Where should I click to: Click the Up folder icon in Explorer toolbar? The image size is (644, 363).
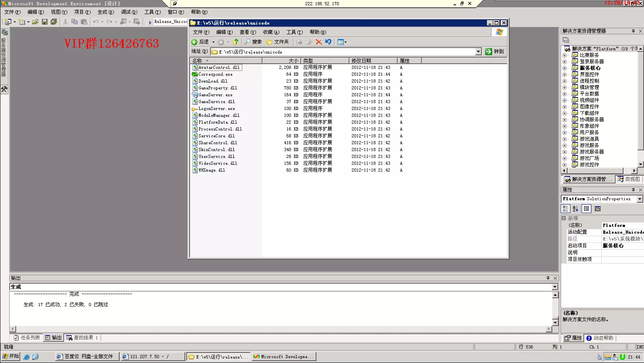click(x=236, y=42)
